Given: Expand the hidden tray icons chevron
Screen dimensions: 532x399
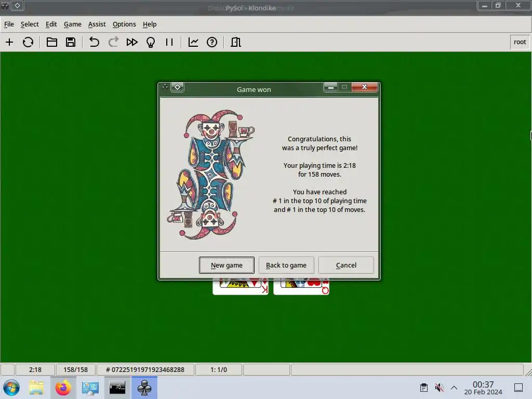Looking at the screenshot, I should click(x=454, y=388).
